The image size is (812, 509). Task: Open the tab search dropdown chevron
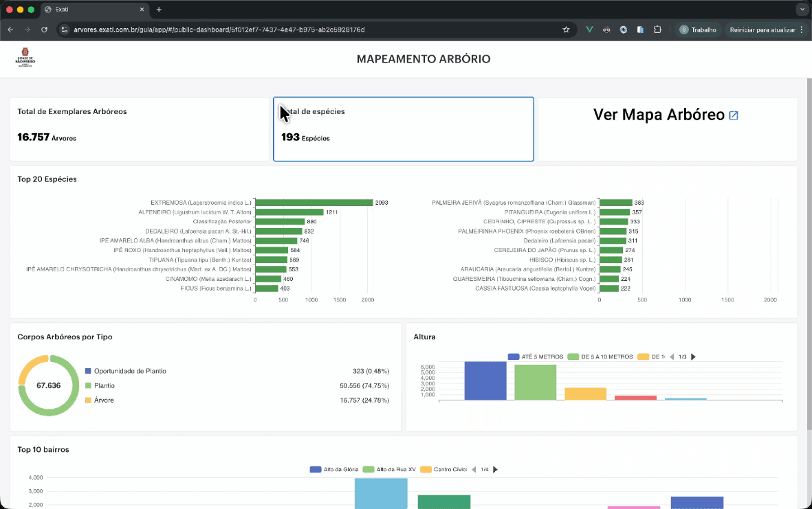802,10
